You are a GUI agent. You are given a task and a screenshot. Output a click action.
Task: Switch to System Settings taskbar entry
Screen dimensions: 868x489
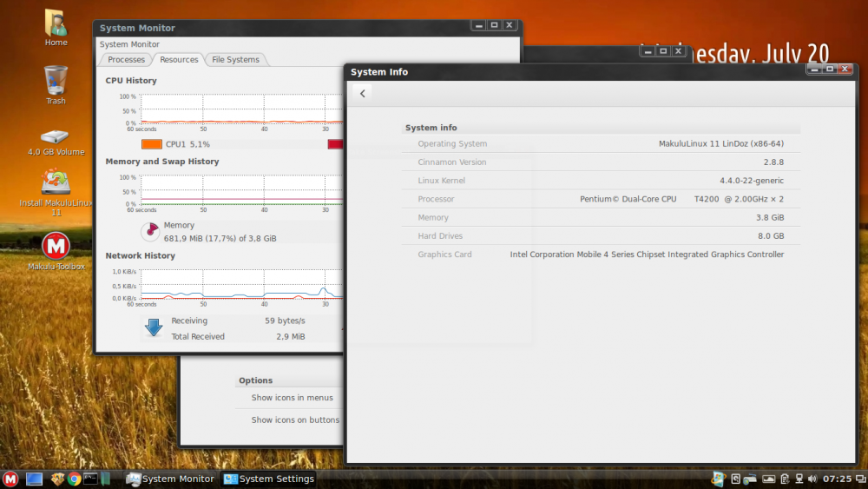[x=269, y=479]
